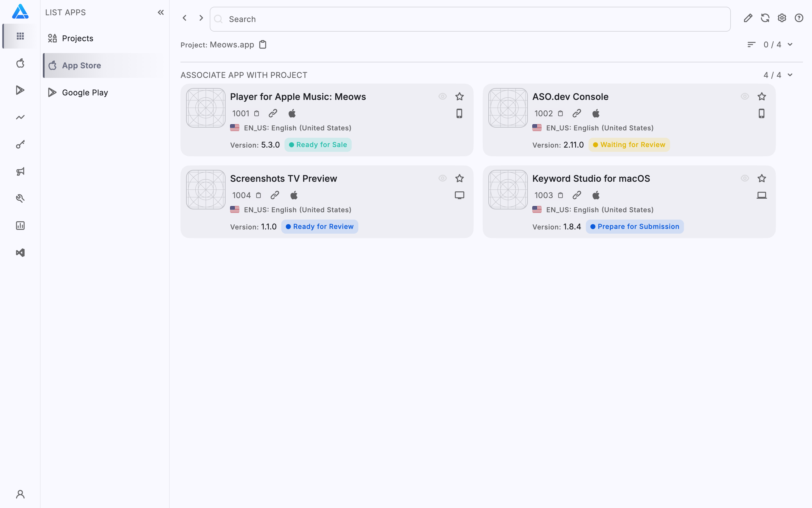The image size is (812, 508).
Task: Open the Projects menu item
Action: (105, 38)
